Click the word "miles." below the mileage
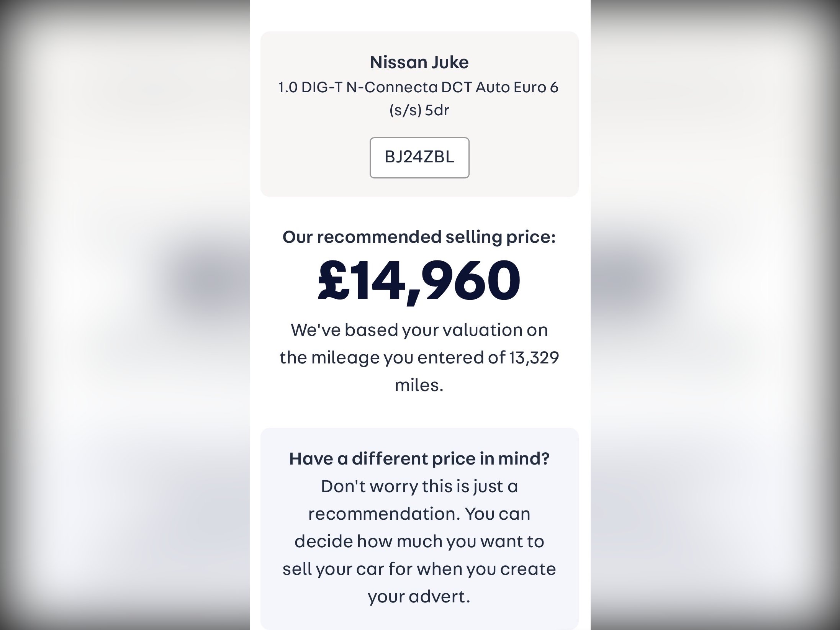The width and height of the screenshot is (840, 630). click(x=419, y=385)
